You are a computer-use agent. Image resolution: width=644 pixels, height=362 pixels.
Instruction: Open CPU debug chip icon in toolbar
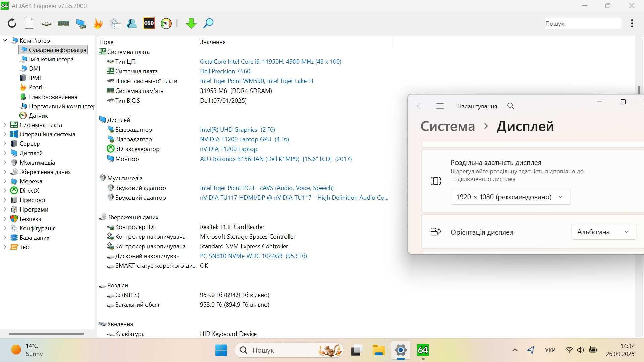[x=46, y=24]
